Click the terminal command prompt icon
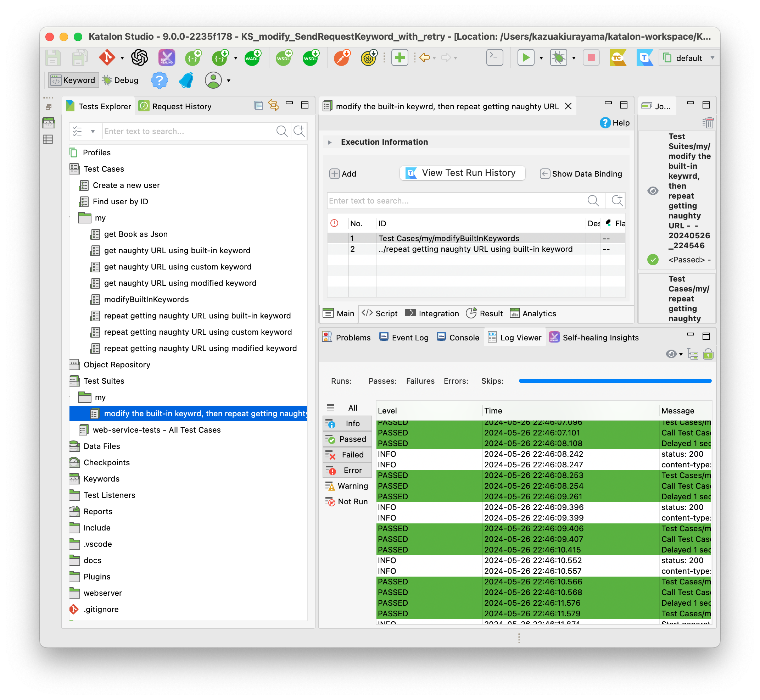 tap(494, 57)
